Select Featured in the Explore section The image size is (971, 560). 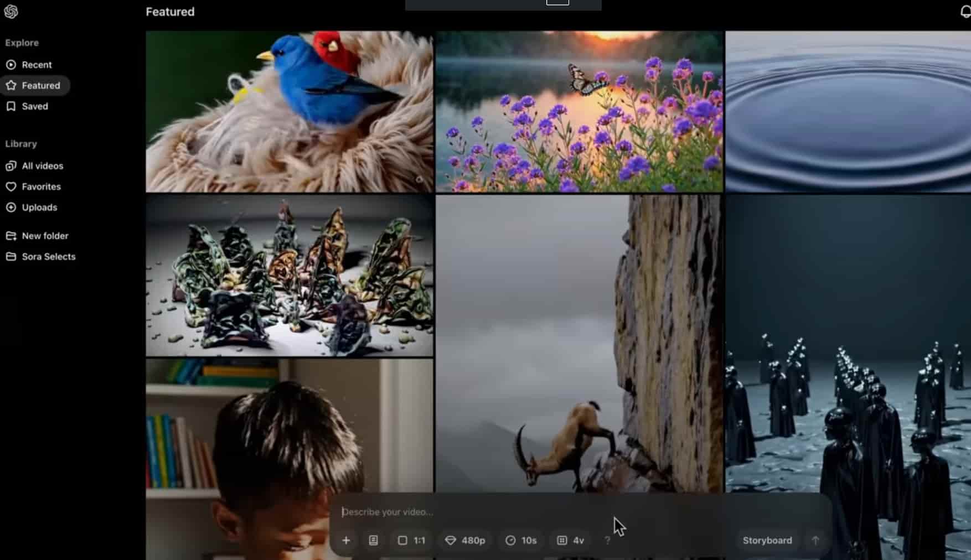click(x=34, y=86)
